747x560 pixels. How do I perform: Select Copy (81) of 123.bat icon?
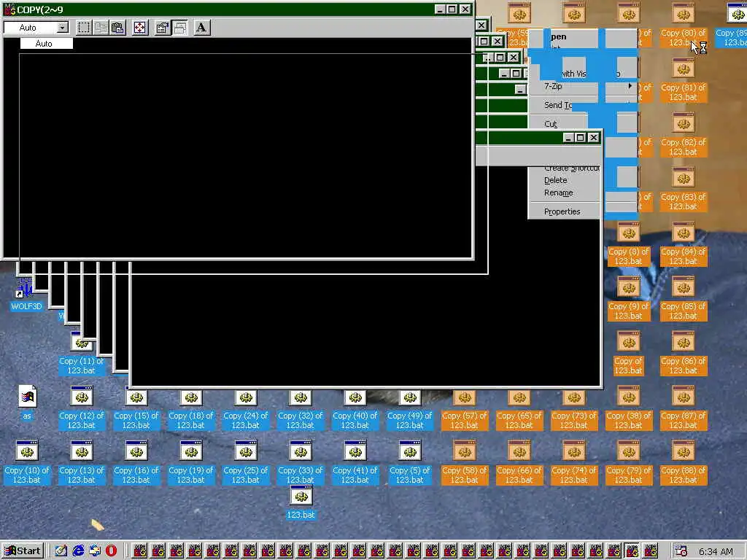(x=684, y=80)
